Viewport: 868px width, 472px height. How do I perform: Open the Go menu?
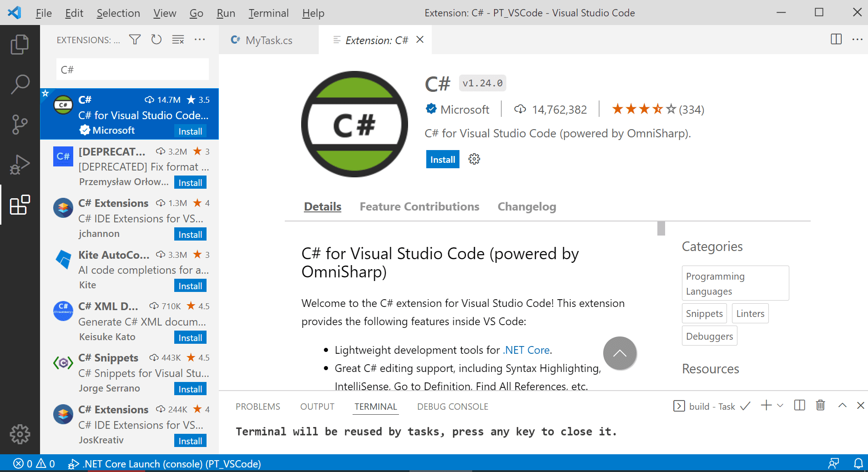tap(196, 13)
